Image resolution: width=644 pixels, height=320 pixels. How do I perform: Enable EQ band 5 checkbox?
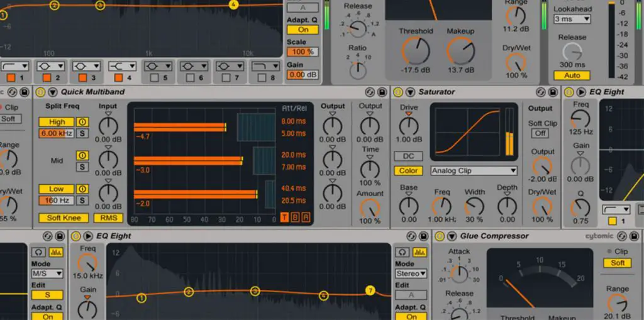pyautogui.click(x=154, y=77)
